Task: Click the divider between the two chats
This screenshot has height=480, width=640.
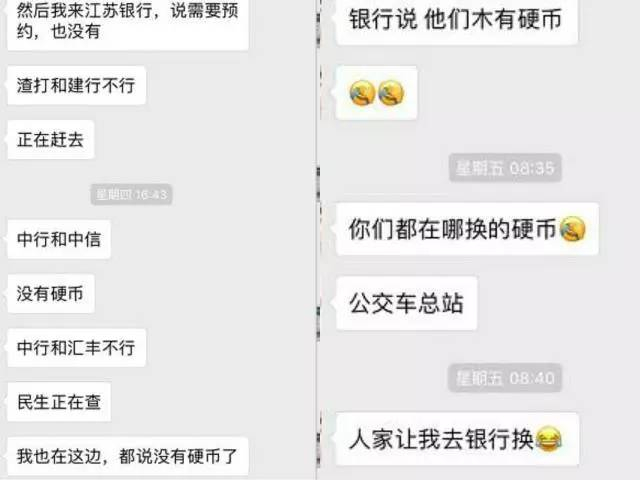Action: pos(318,240)
